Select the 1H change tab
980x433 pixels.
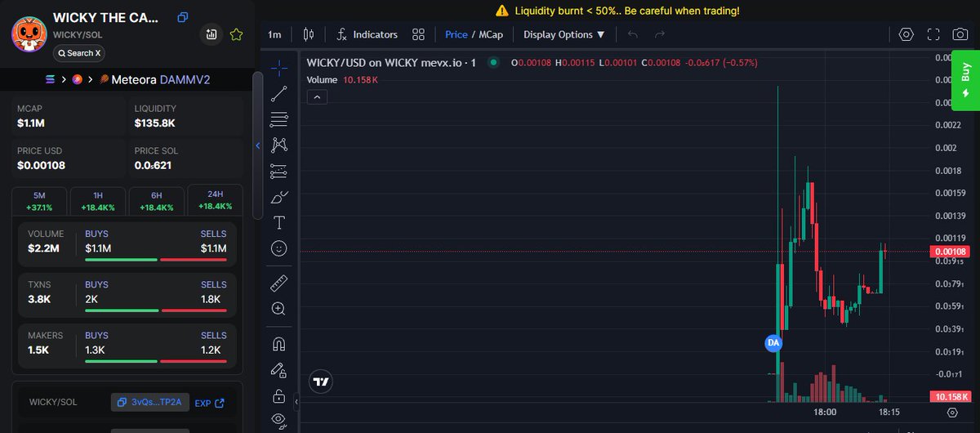(x=98, y=201)
